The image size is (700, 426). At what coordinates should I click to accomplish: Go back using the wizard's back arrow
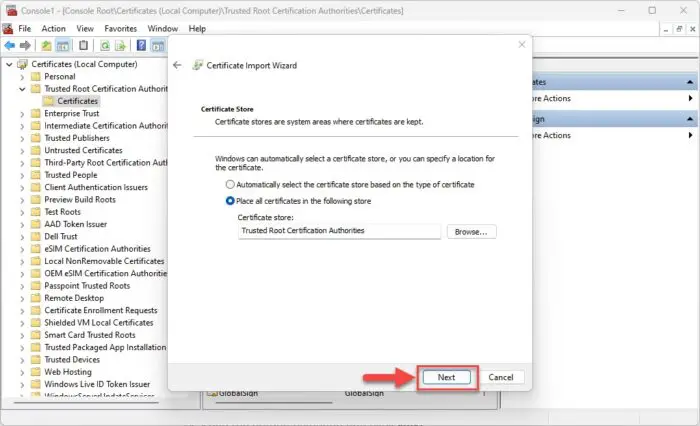(x=177, y=65)
